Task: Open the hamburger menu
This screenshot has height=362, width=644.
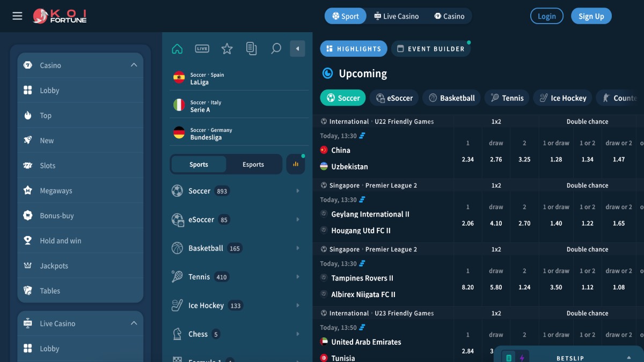Action: (x=17, y=16)
